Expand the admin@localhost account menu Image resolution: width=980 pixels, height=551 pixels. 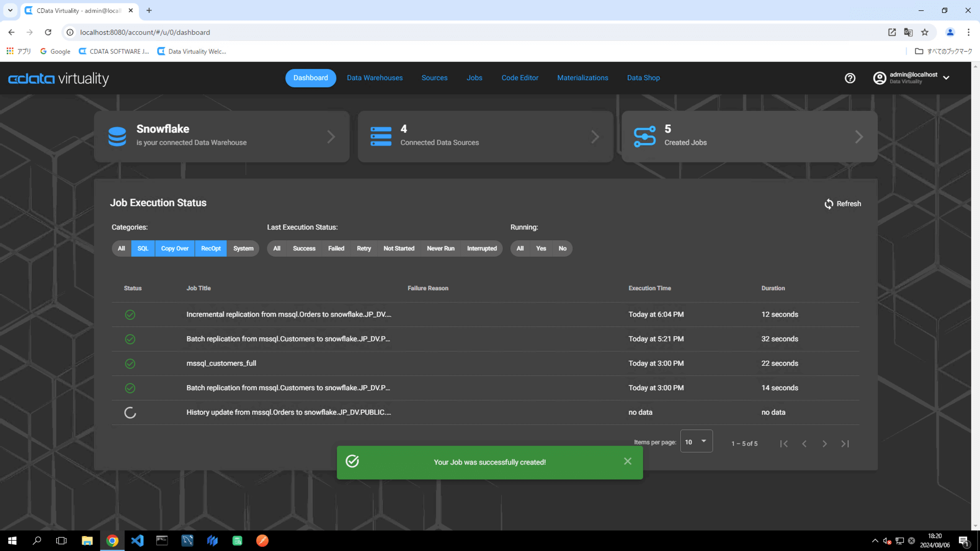coord(946,78)
